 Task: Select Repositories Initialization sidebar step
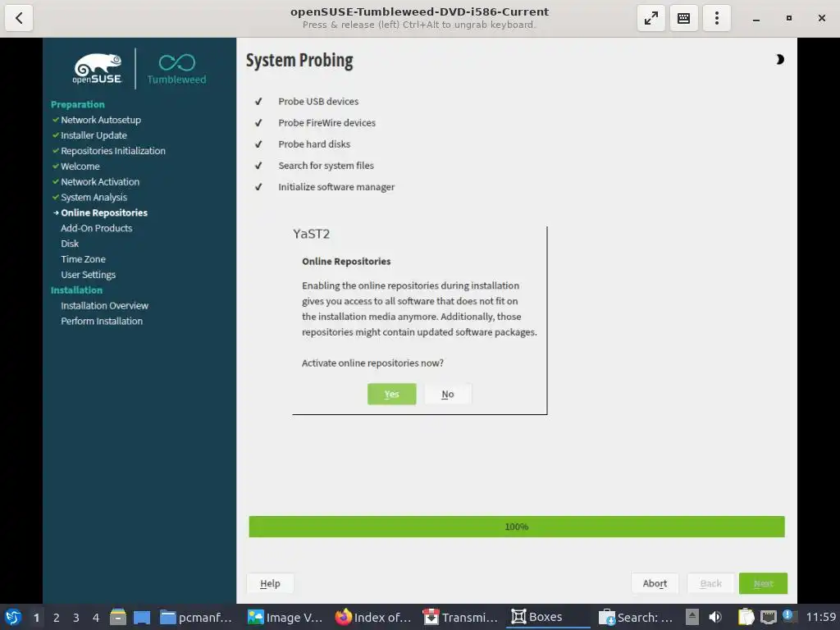point(113,151)
